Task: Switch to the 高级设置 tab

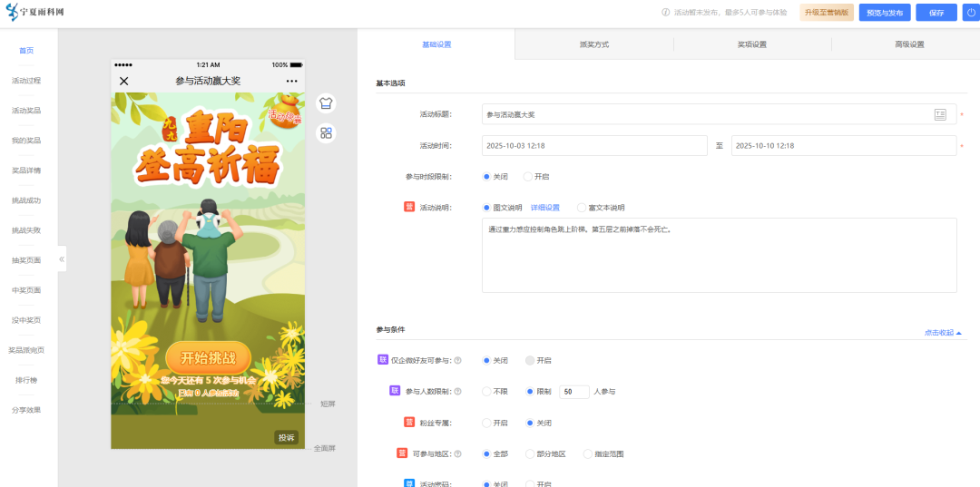Action: (909, 44)
